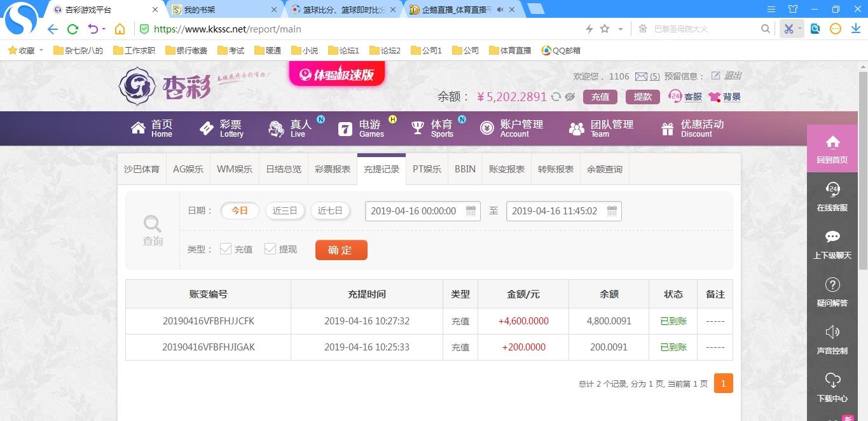Open the 账户管理 Account menu
The width and height of the screenshot is (868, 421).
(512, 128)
